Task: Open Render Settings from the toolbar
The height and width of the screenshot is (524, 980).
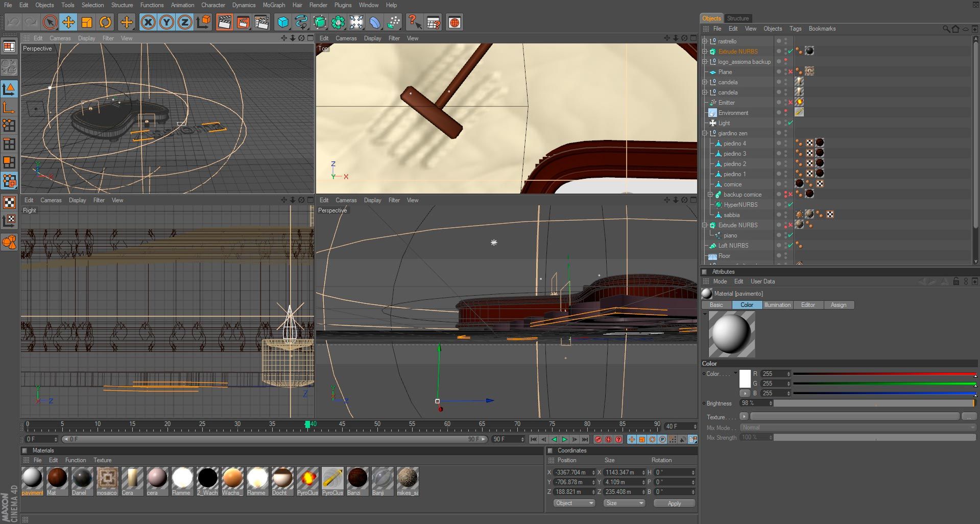Action: pyautogui.click(x=262, y=22)
